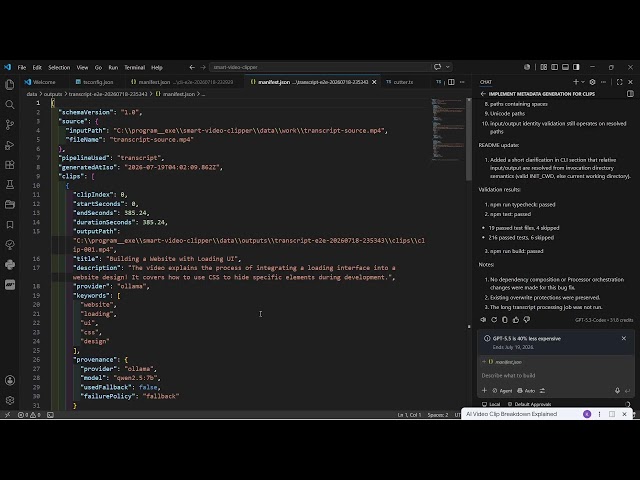Viewport: 640px width, 480px height.
Task: Open the Search view in activity bar
Action: tap(10, 104)
